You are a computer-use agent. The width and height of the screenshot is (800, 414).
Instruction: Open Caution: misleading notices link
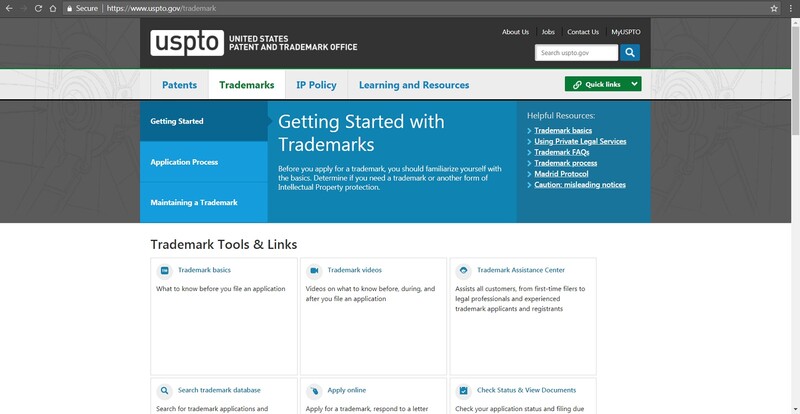point(580,185)
